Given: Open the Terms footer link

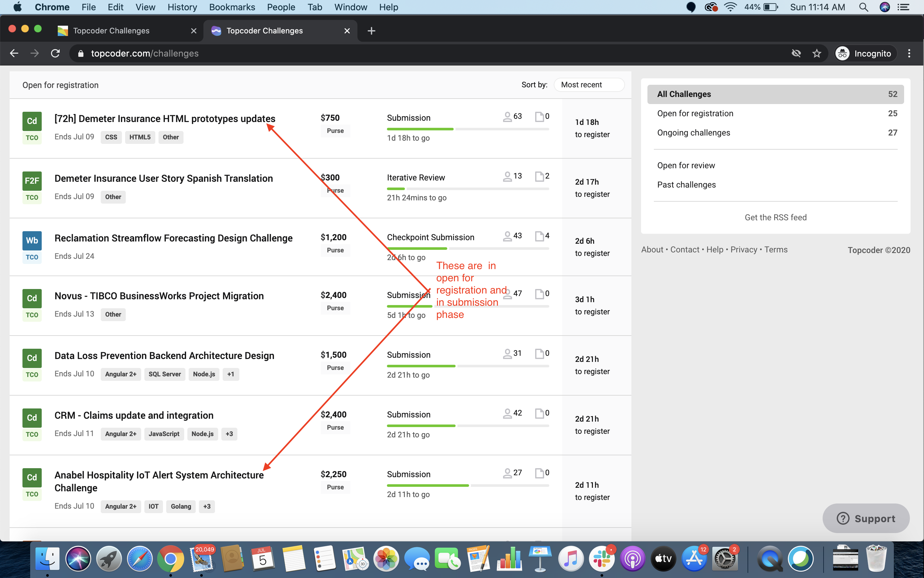Looking at the screenshot, I should 776,250.
